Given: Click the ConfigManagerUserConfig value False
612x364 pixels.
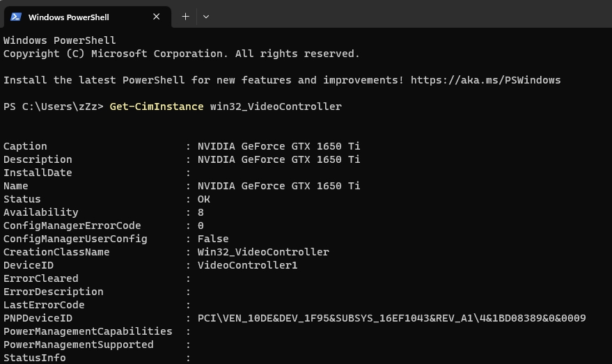Looking at the screenshot, I should (213, 239).
